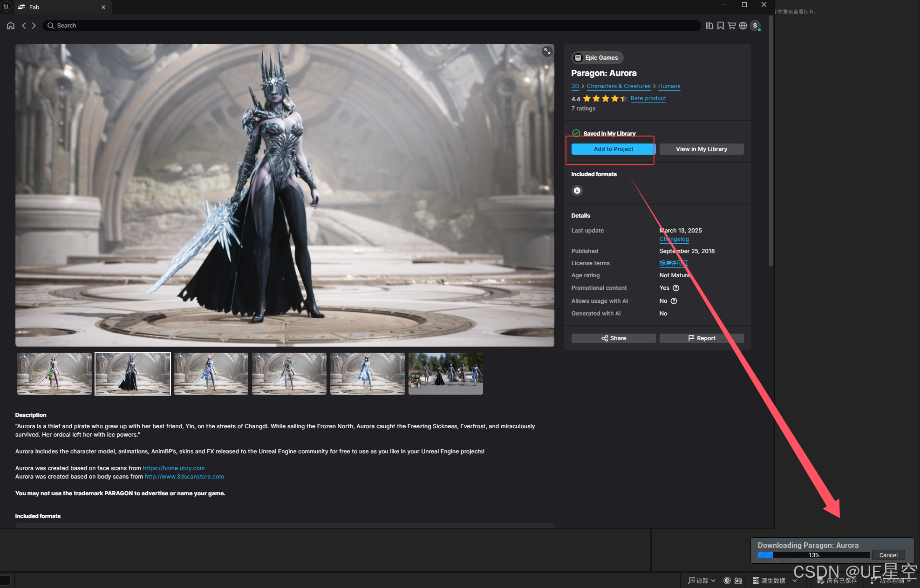Image resolution: width=920 pixels, height=588 pixels.
Task: Open the language globe icon
Action: point(743,26)
